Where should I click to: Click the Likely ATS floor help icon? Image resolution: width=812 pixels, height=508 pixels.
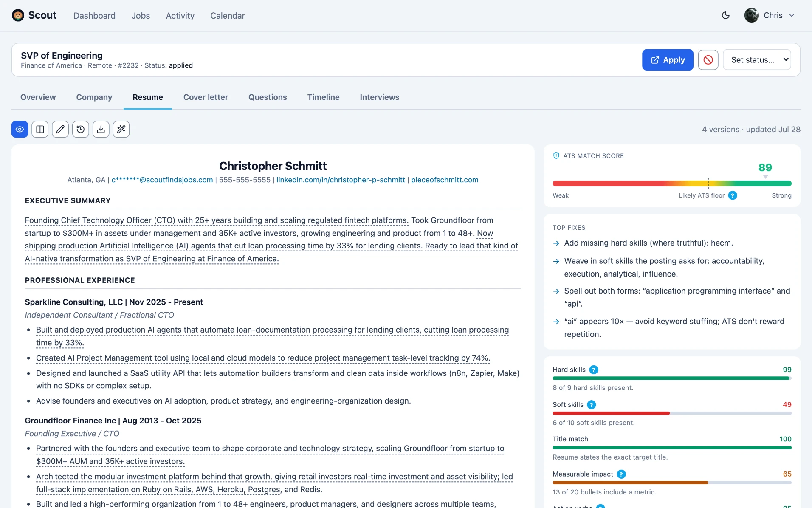(x=733, y=195)
